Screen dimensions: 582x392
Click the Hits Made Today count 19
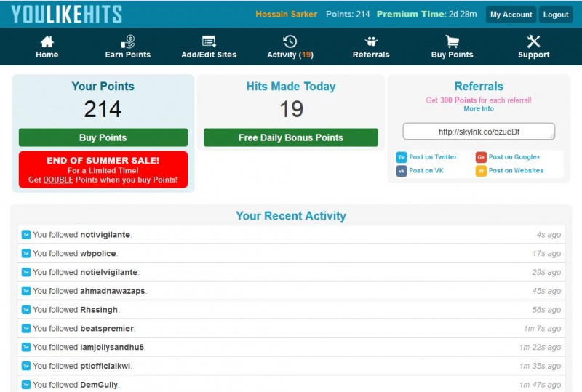pyautogui.click(x=292, y=109)
